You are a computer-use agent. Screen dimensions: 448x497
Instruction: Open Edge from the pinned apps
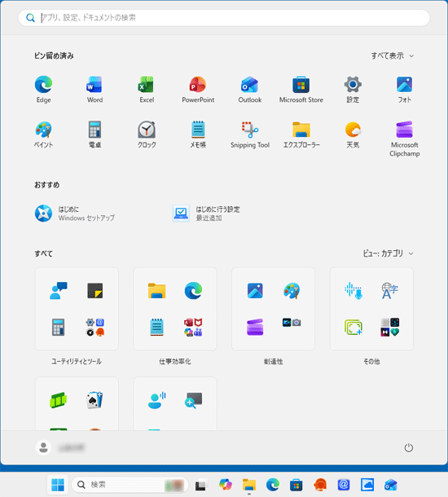[x=43, y=90]
